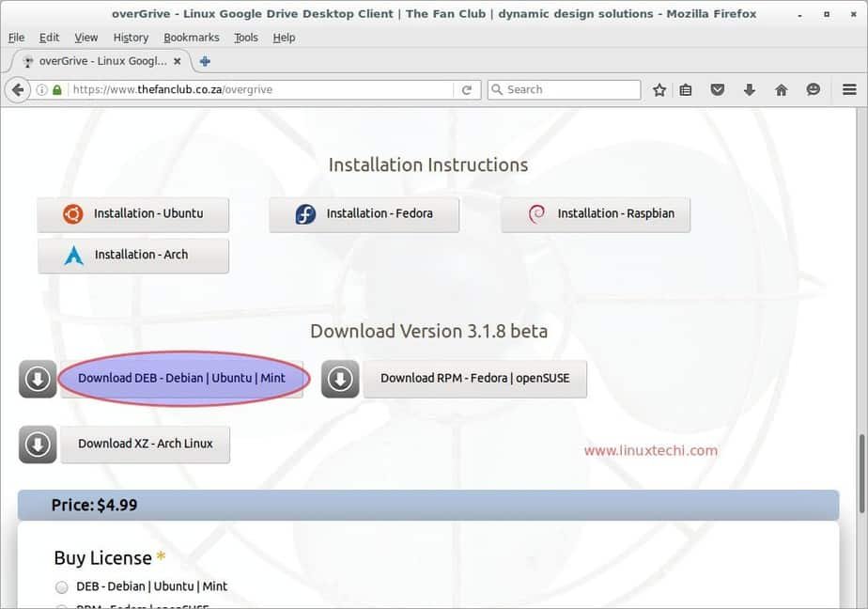Click the download icon beside DEB button
This screenshot has width=868, height=609.
click(38, 379)
